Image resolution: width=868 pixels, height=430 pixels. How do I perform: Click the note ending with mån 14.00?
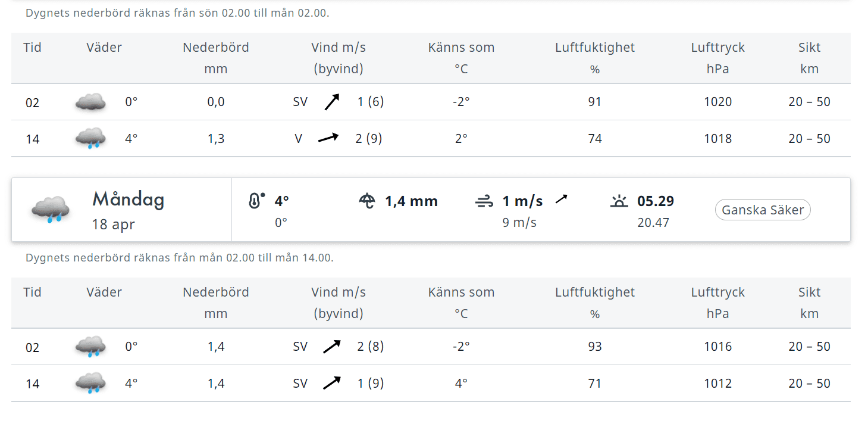pos(180,258)
